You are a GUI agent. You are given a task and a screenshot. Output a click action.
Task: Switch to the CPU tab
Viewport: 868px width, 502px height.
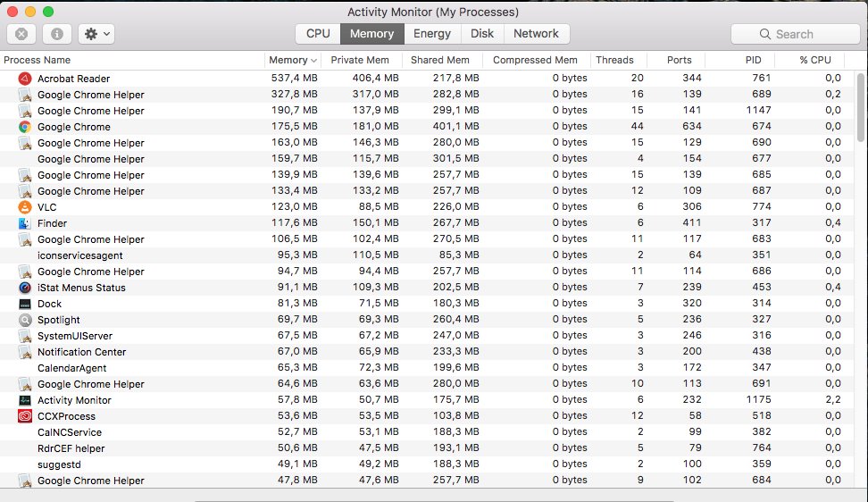tap(318, 34)
